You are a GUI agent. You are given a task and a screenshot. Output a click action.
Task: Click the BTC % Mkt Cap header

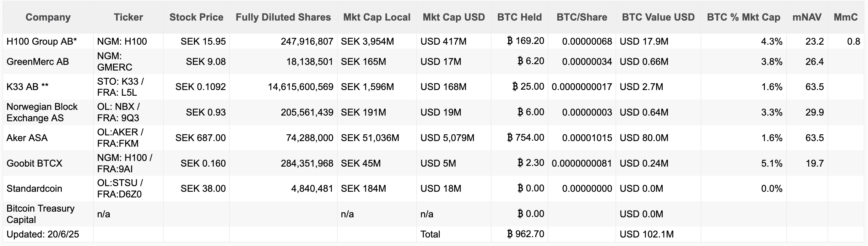743,17
